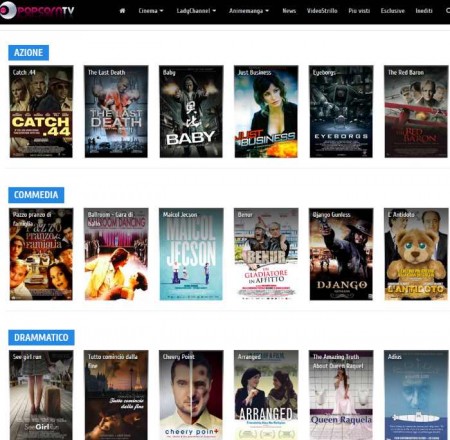The image size is (450, 440).
Task: Open the Just Business movie poster
Action: (x=266, y=111)
